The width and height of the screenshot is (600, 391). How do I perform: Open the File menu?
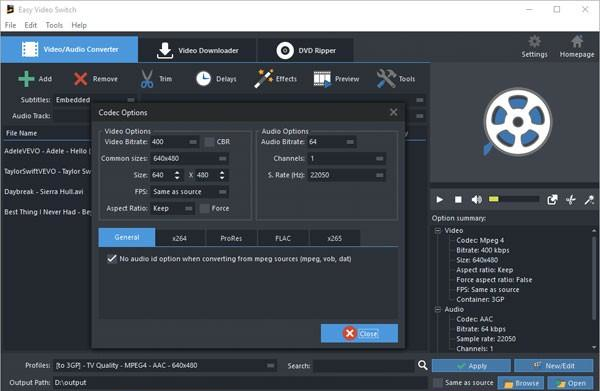click(x=10, y=25)
